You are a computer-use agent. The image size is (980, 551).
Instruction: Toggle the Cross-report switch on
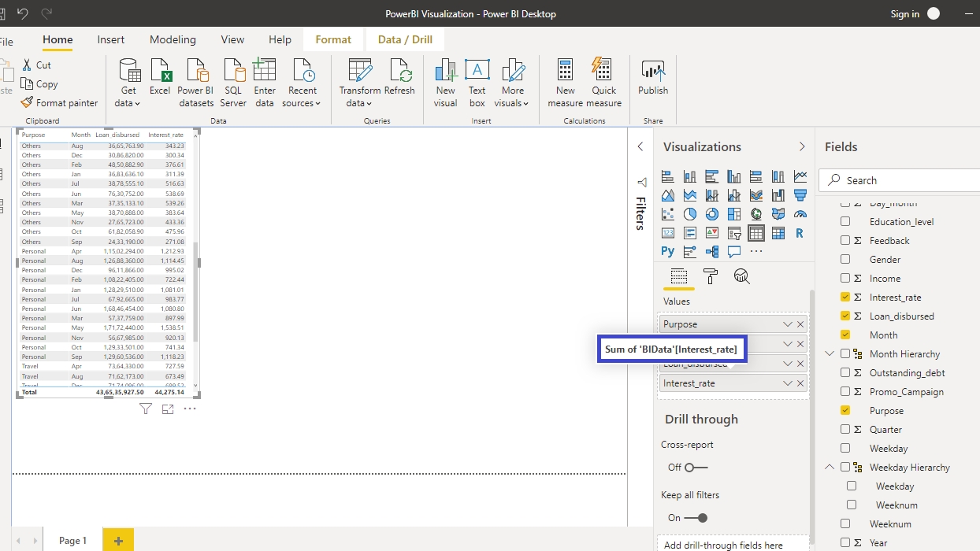(696, 468)
